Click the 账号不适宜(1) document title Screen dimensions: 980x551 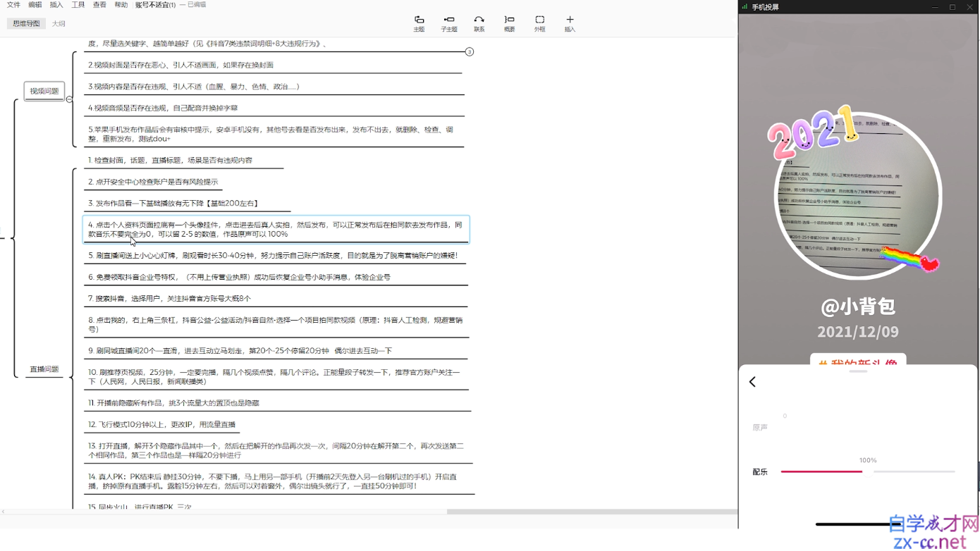[x=155, y=5]
